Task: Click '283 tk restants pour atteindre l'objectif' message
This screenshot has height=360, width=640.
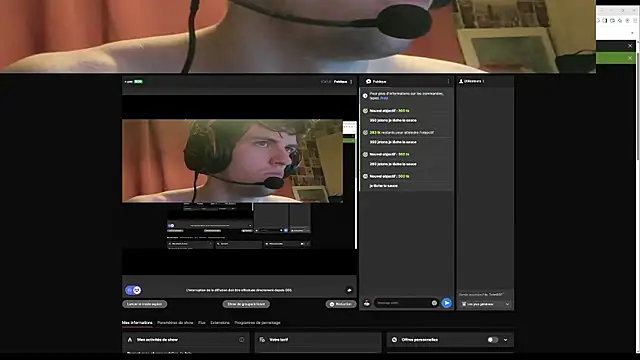Action: (x=402, y=133)
